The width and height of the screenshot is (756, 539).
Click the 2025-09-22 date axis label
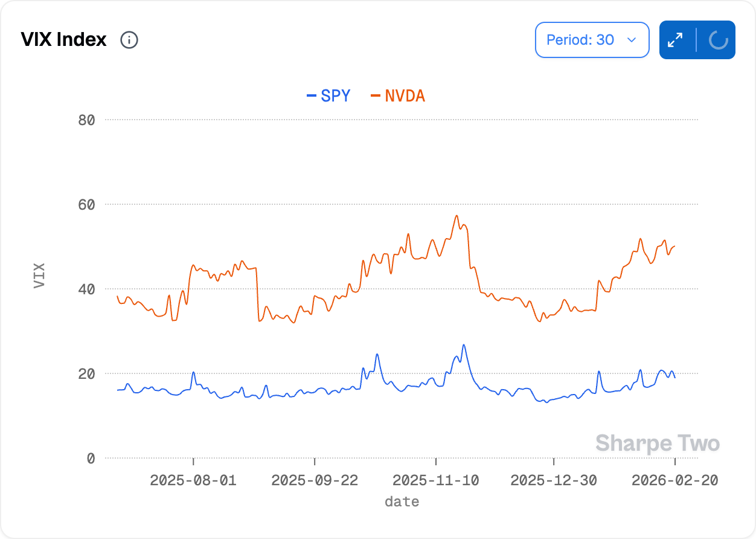pos(315,480)
